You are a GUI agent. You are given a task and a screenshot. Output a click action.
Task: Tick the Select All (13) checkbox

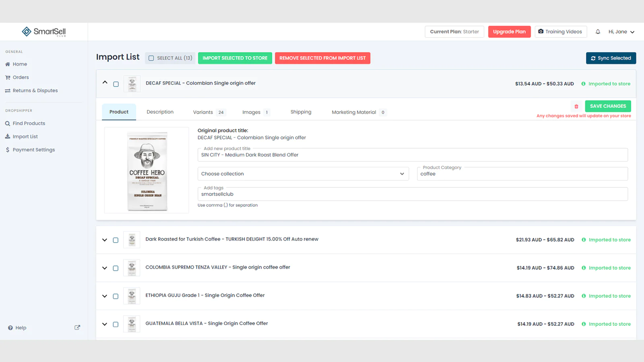pyautogui.click(x=151, y=58)
